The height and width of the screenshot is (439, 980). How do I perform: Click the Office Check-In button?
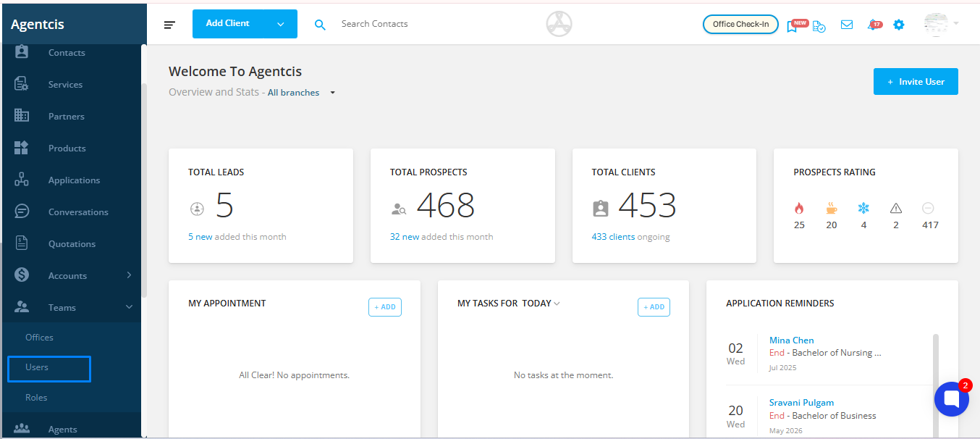pos(740,25)
